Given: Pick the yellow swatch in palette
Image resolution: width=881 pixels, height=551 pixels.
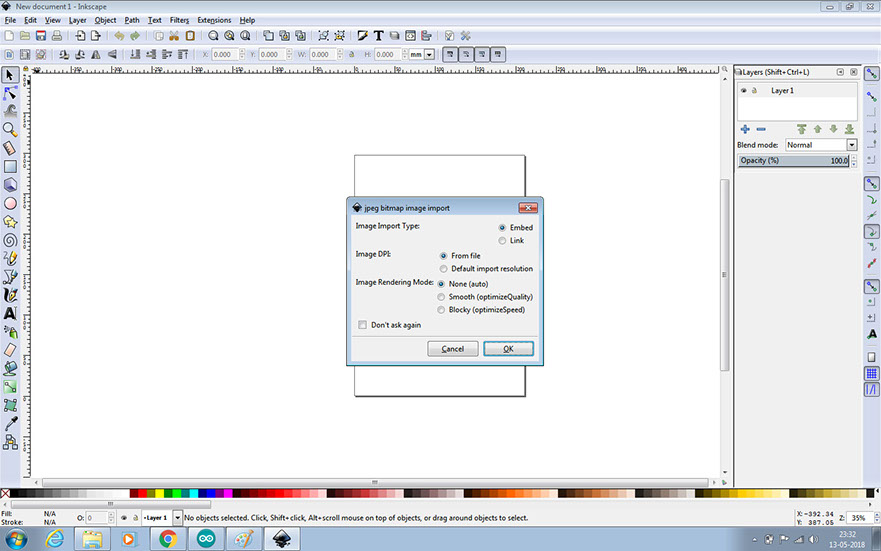Looking at the screenshot, I should (x=160, y=493).
